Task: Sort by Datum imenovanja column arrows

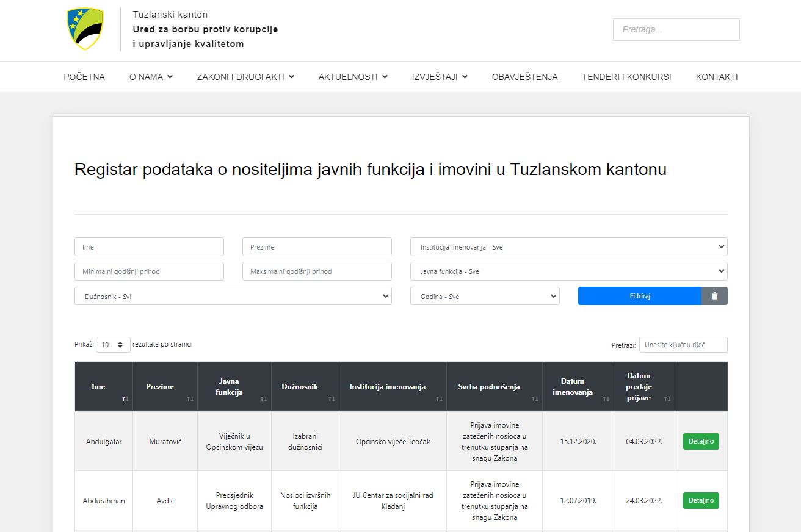Action: click(606, 399)
